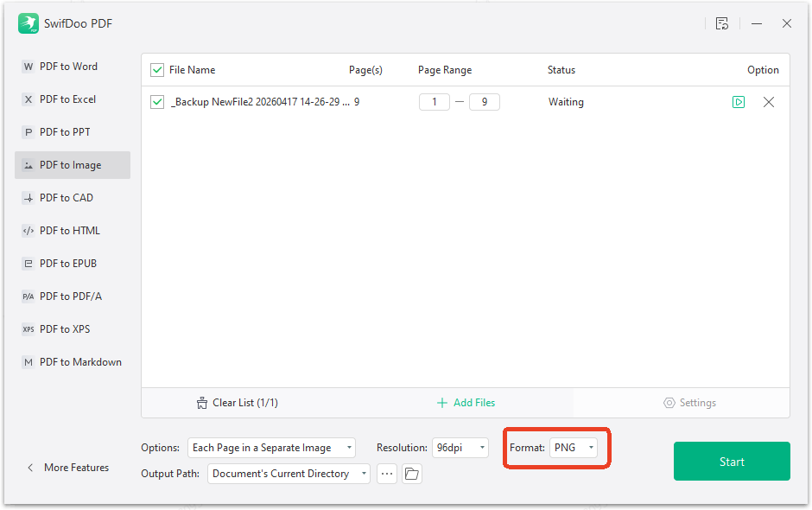Click the Page(s) column header
The height and width of the screenshot is (510, 812).
pyautogui.click(x=365, y=70)
